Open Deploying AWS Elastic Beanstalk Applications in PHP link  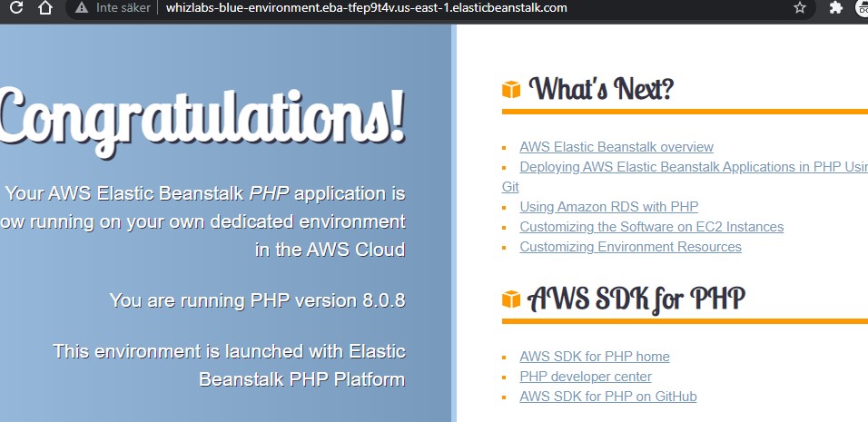point(694,167)
